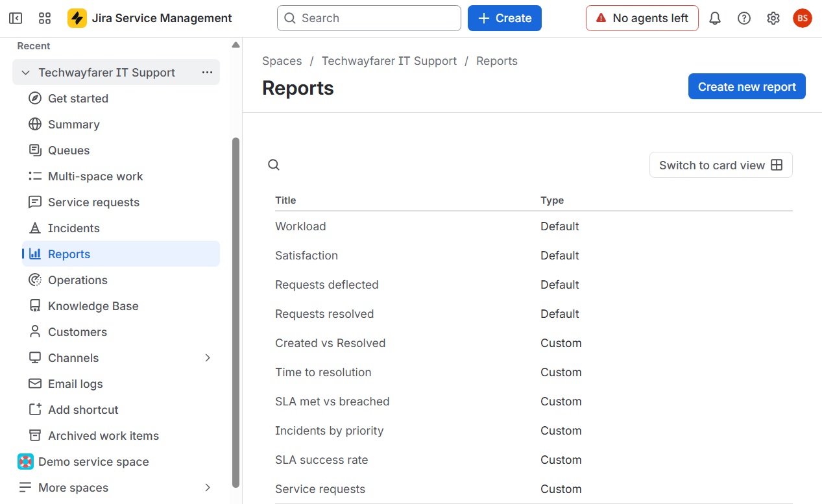This screenshot has width=822, height=504.
Task: Go to the Spaces breadcrumb link
Action: pos(282,61)
